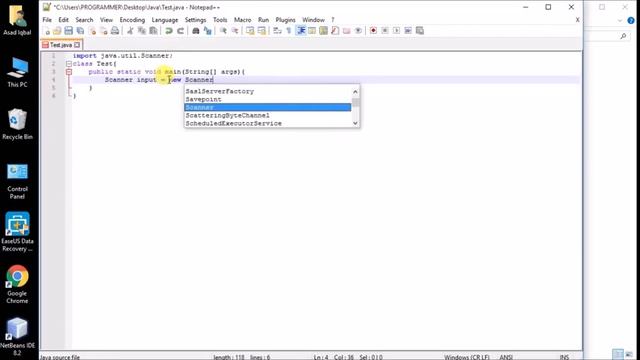This screenshot has width=640, height=360.
Task: Open the Define your language icon
Action: coord(312,31)
